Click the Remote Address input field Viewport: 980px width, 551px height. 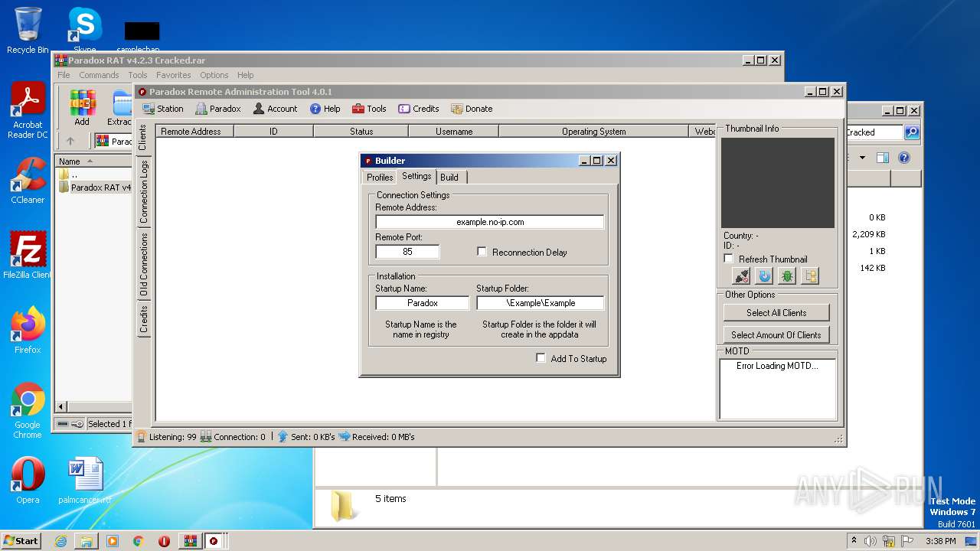click(490, 222)
